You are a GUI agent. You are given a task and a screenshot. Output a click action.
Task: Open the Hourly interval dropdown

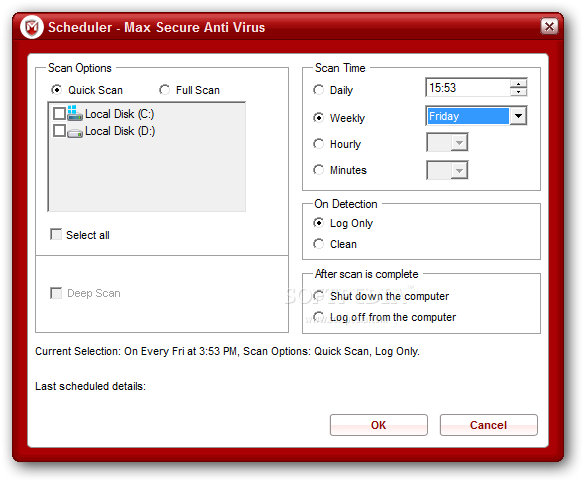[459, 142]
